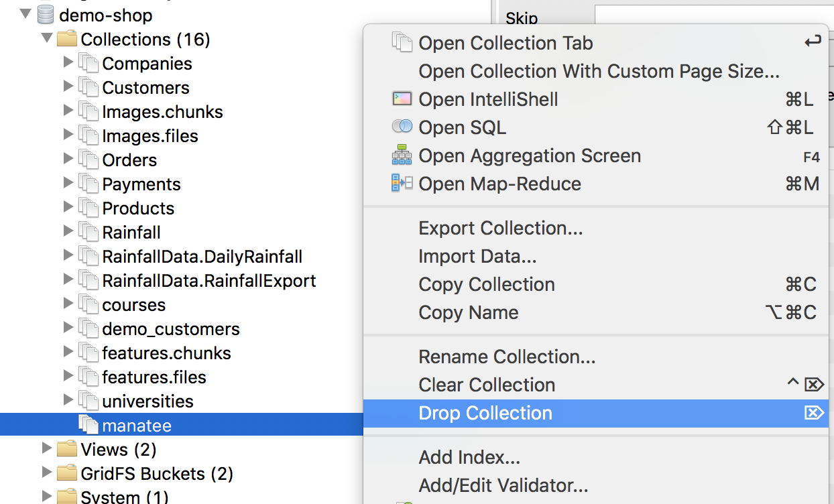
Task: Click the Collections folder icon
Action: click(67, 39)
